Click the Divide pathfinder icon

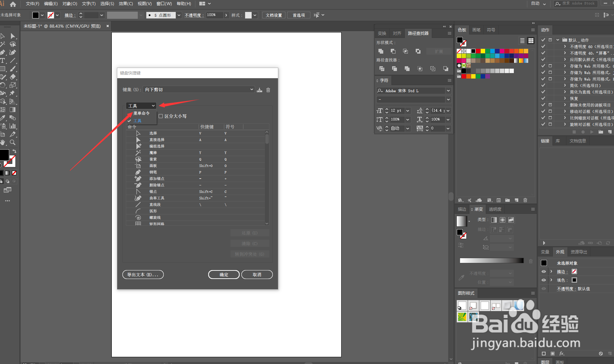click(x=382, y=69)
